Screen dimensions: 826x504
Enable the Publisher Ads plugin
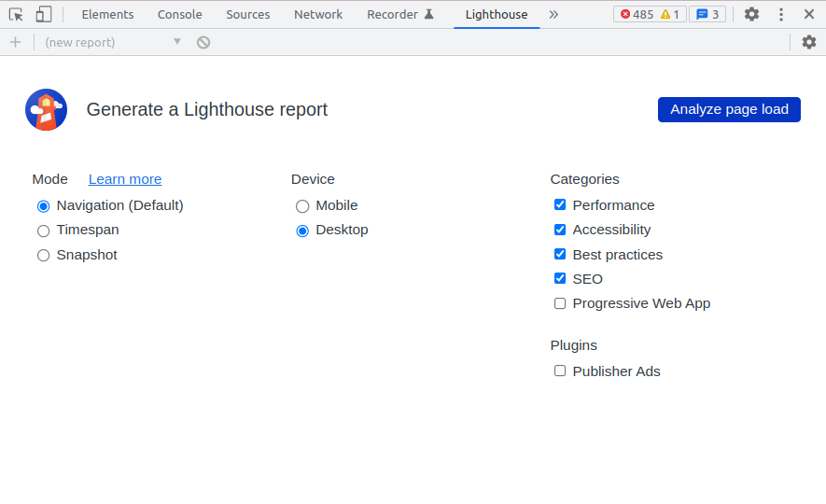tap(560, 371)
